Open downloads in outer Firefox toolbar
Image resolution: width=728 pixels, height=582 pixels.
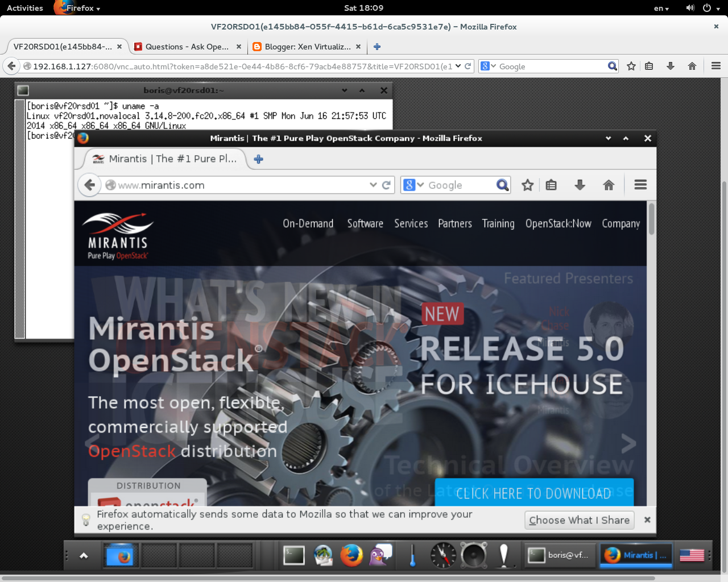[671, 66]
